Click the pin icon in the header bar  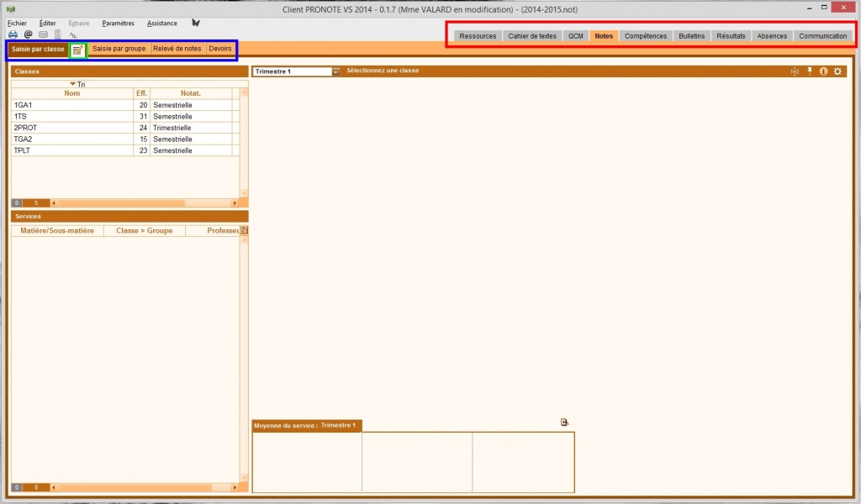810,71
